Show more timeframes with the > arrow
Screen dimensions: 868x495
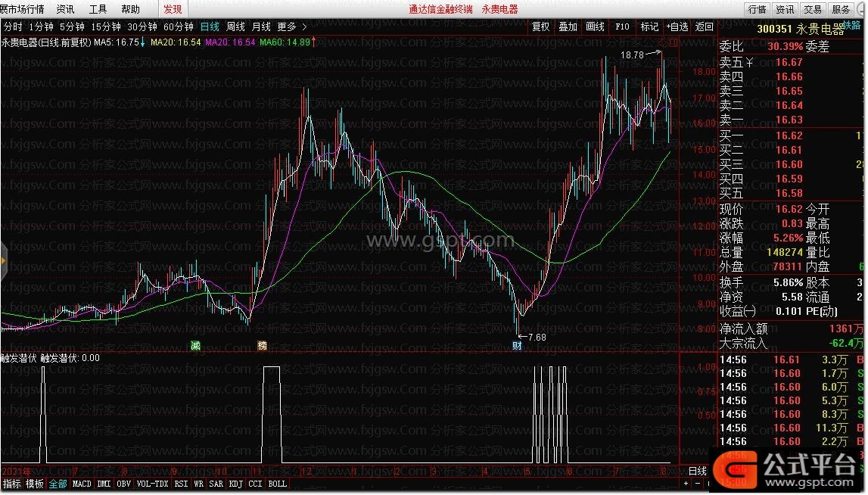[x=304, y=26]
